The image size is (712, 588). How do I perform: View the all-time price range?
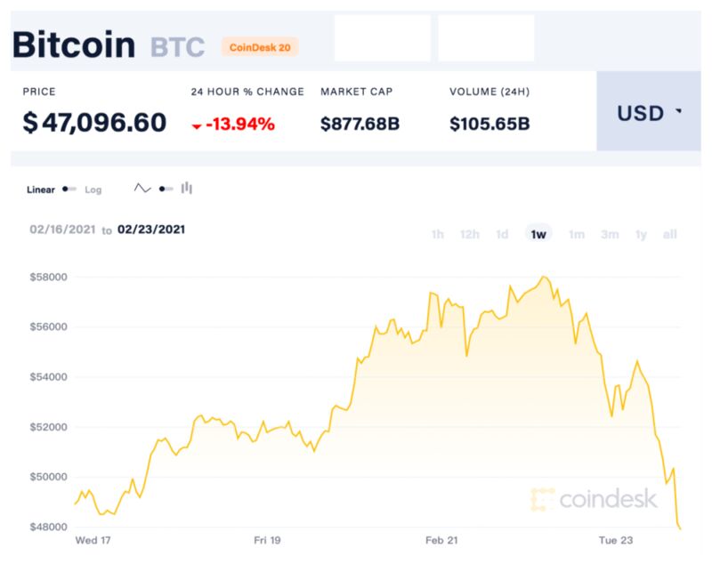[670, 234]
